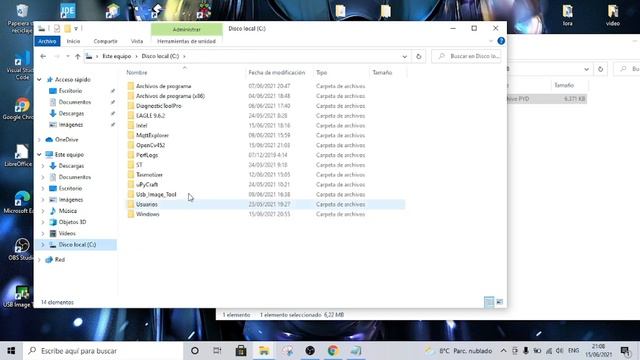Switch to the Compartir ribbon tab
640x360 pixels.
point(105,41)
